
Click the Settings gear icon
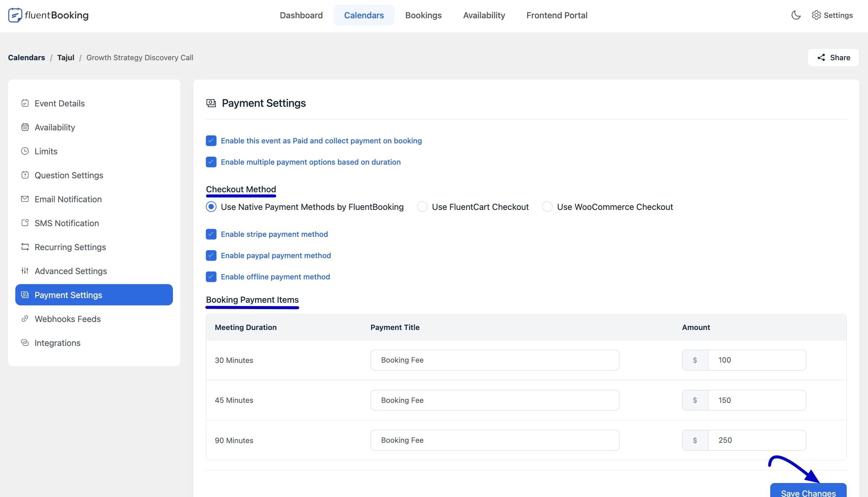pos(816,15)
